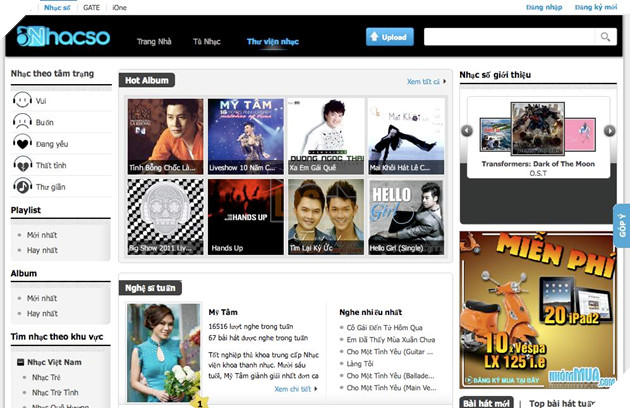Choose the Đang yêu heart headphone icon
The height and width of the screenshot is (408, 630).
click(x=22, y=143)
